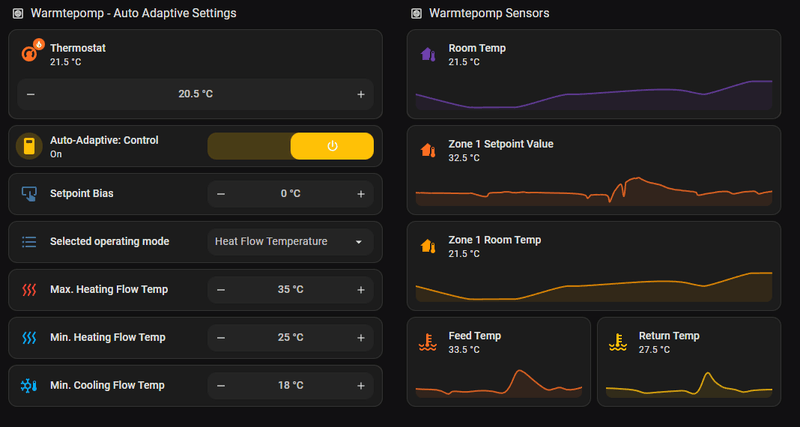Increase the thermostat target temperature
800x427 pixels.
pyautogui.click(x=360, y=94)
